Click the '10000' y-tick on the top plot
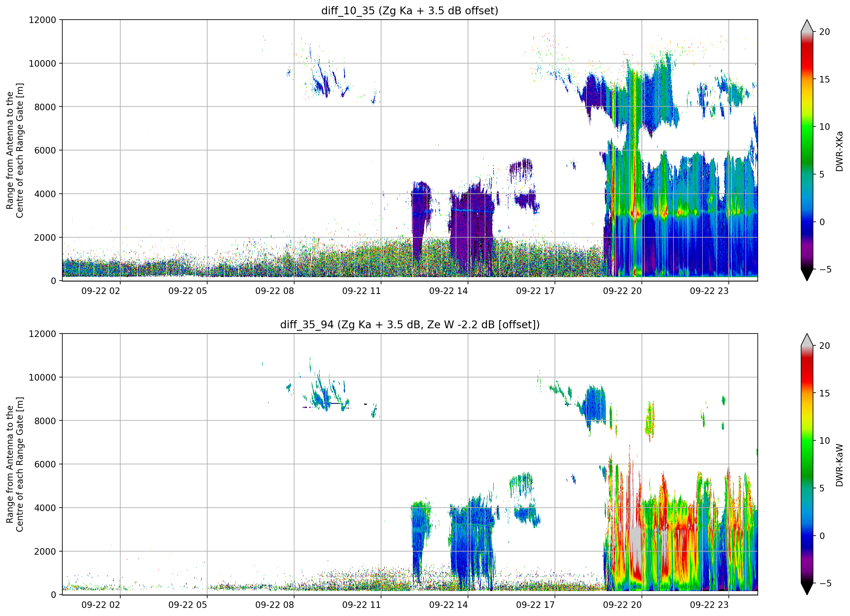 tap(42, 63)
